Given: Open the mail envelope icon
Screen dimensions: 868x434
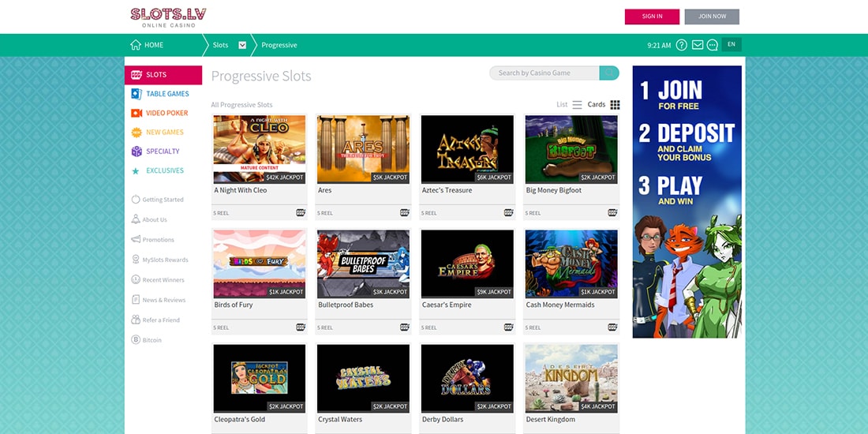Looking at the screenshot, I should (698, 45).
